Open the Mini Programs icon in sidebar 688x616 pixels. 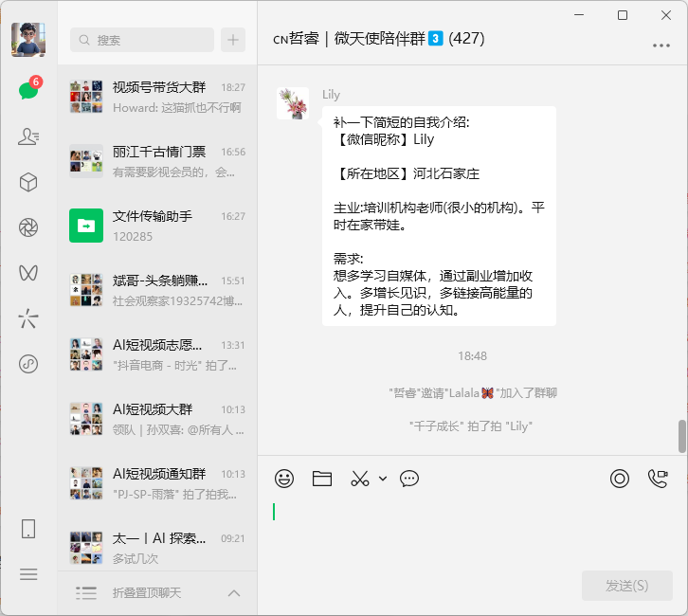[28, 363]
